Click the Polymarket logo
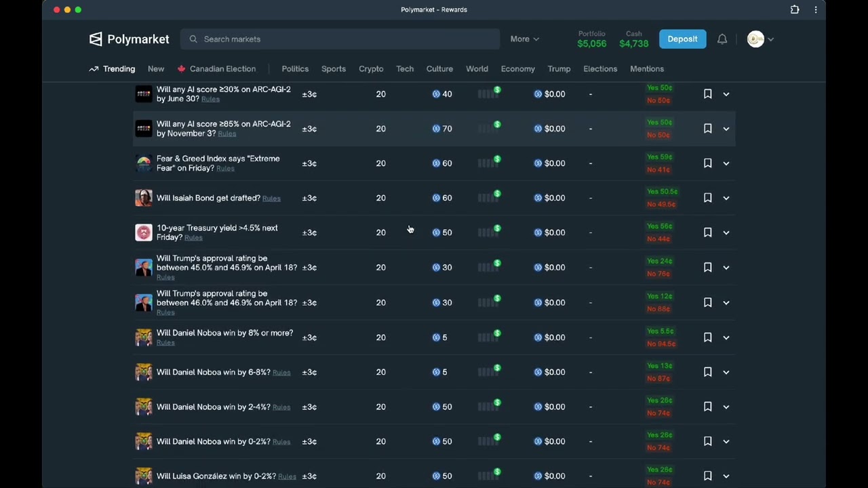Image resolution: width=868 pixels, height=488 pixels. pyautogui.click(x=129, y=39)
